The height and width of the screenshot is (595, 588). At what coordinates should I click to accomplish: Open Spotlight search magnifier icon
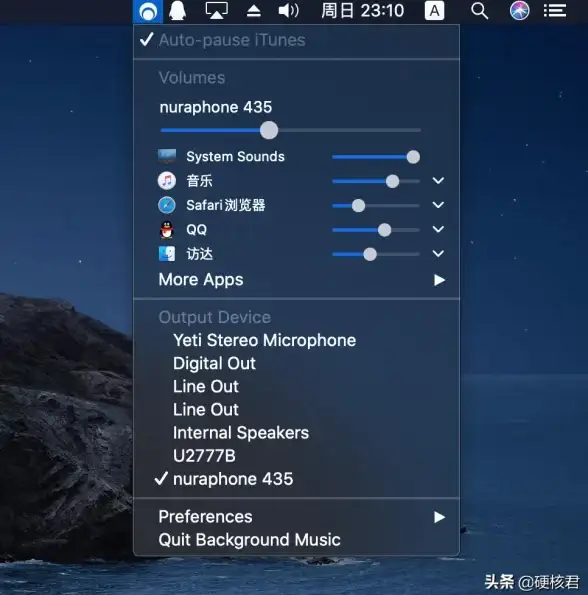(480, 11)
